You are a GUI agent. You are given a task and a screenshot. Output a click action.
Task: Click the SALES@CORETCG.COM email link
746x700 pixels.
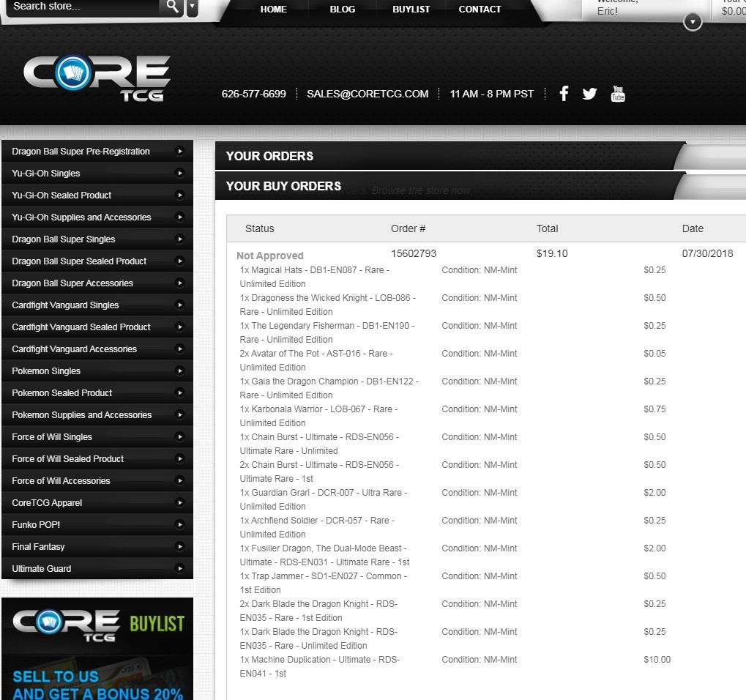pos(368,94)
